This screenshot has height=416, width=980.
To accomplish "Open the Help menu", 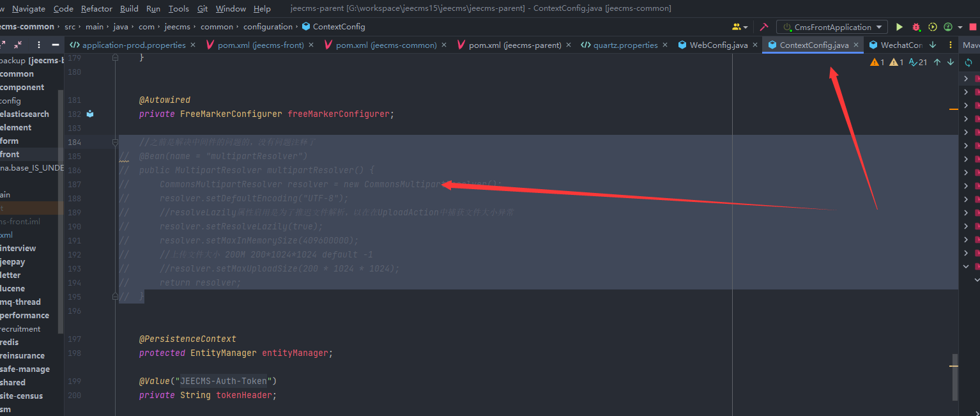I will pos(262,8).
